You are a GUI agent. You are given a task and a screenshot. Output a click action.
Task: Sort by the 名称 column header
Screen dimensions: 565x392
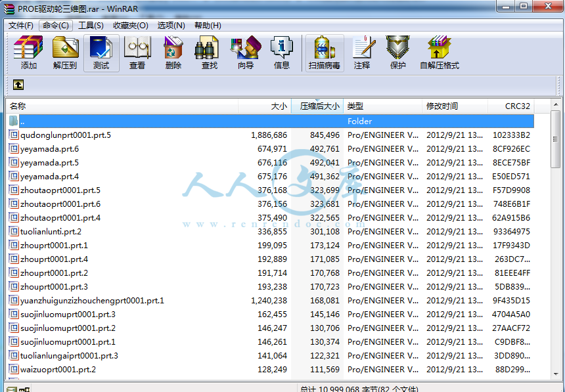(x=122, y=106)
